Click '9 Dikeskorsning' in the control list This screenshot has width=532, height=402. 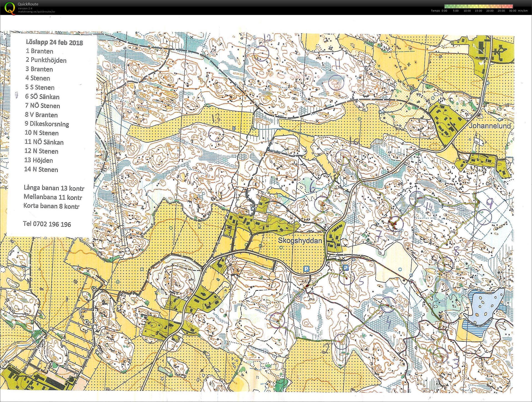pyautogui.click(x=47, y=124)
